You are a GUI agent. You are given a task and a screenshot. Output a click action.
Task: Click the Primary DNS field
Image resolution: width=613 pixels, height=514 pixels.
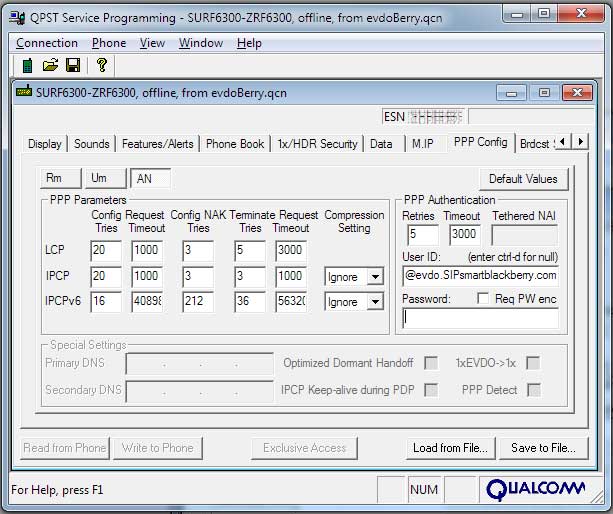coord(200,363)
